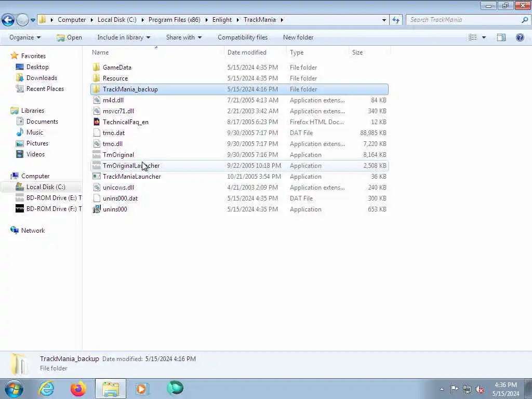Open the view options dropdown arrow
Viewport: 532px width, 399px height.
pos(484,37)
